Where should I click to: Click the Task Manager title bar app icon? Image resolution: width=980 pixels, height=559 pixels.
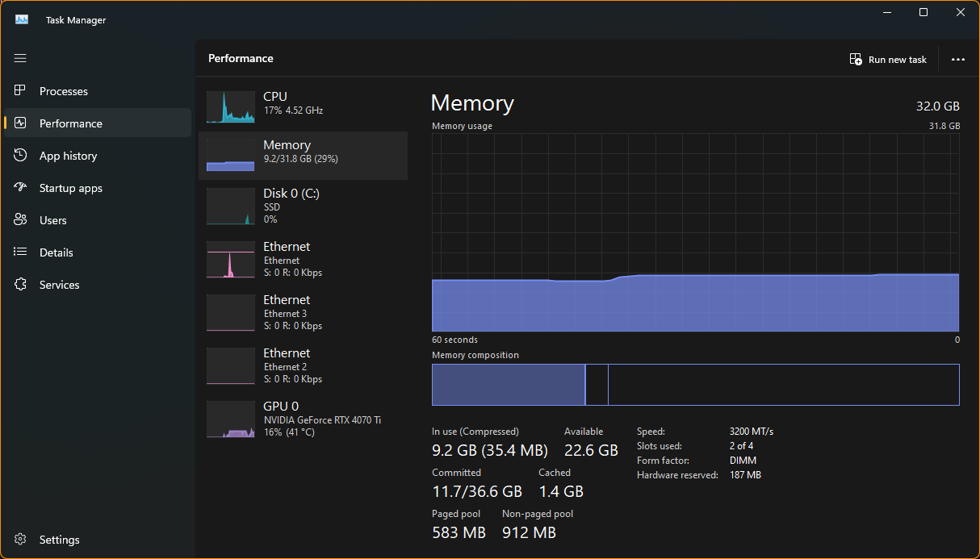point(22,19)
